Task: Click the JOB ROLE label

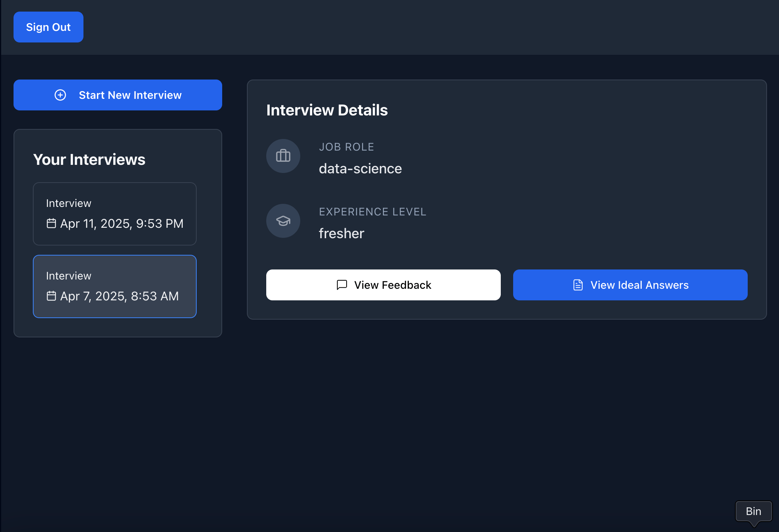Action: point(347,147)
